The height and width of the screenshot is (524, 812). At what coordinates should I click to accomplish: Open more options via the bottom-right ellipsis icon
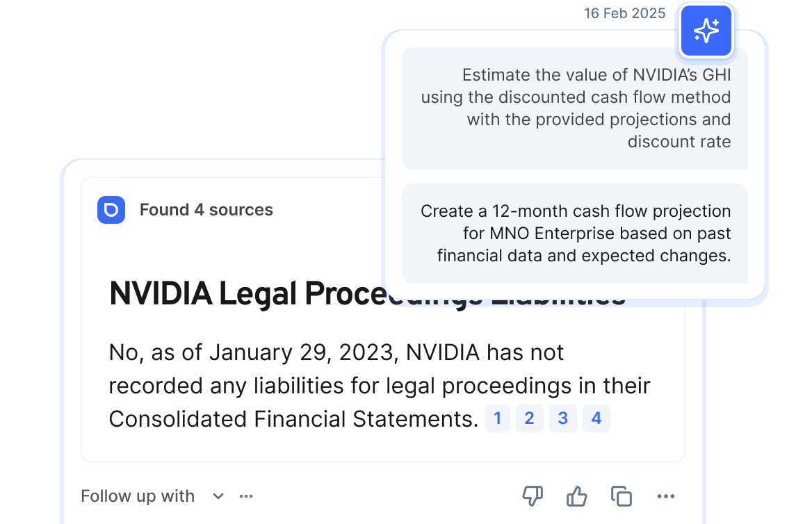(x=666, y=496)
